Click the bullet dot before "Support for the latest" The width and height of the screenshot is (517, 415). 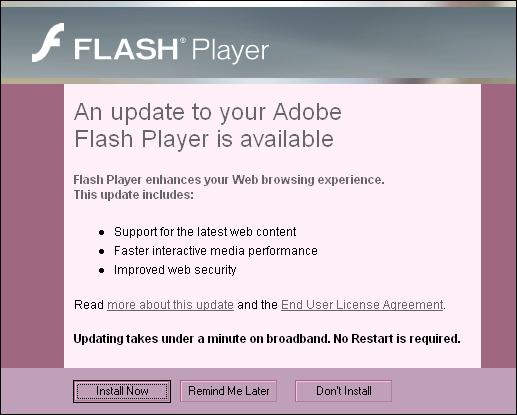pyautogui.click(x=102, y=232)
